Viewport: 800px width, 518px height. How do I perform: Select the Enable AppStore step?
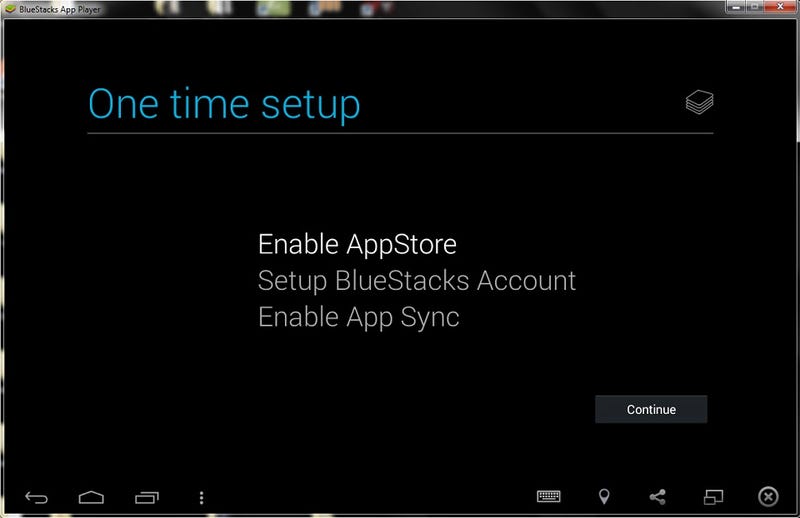[x=357, y=244]
